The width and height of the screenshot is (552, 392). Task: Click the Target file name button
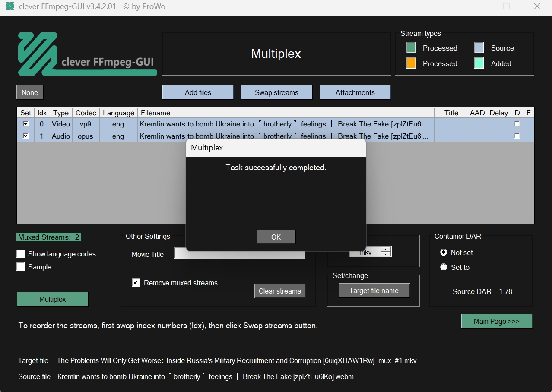[x=374, y=291]
